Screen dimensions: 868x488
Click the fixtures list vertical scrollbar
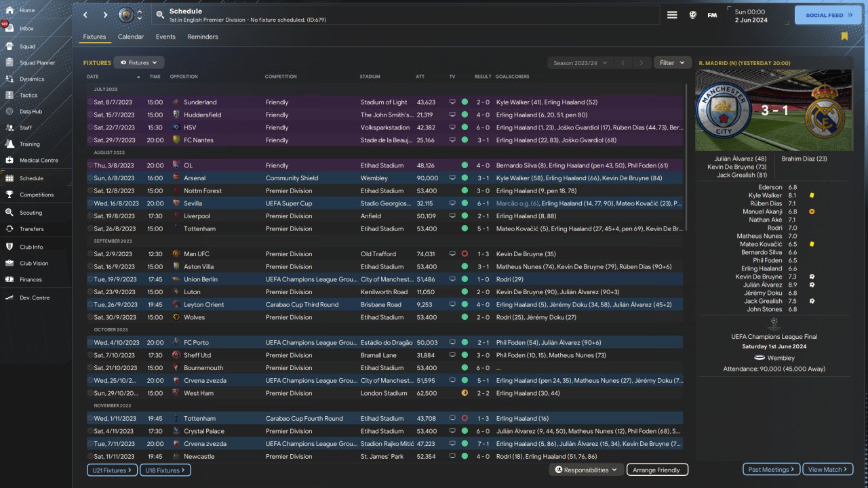point(688,156)
